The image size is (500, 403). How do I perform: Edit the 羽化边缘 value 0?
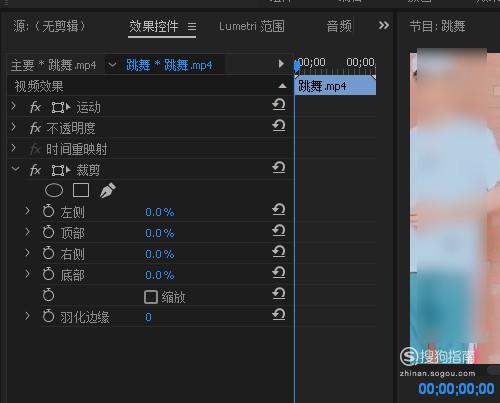[x=148, y=317]
